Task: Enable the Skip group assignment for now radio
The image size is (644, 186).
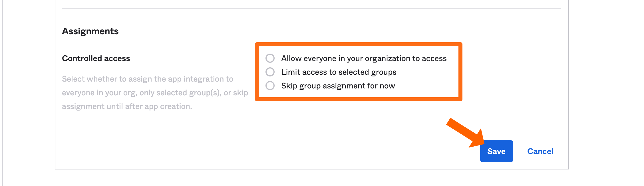Action: pyautogui.click(x=270, y=86)
